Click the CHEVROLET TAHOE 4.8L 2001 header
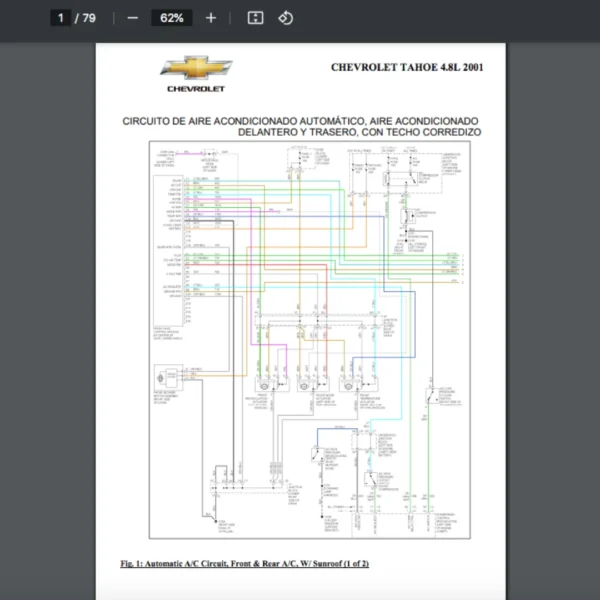The width and height of the screenshot is (600, 600). pyautogui.click(x=406, y=68)
